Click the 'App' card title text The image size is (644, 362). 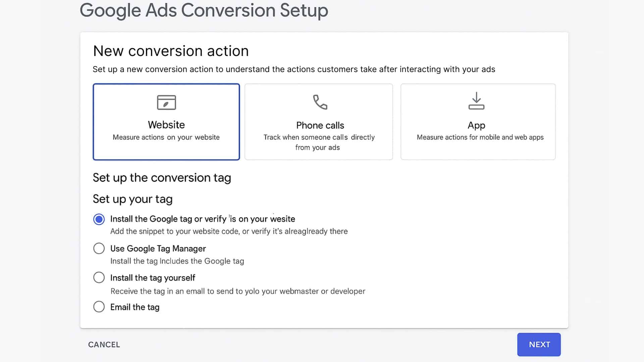476,126
